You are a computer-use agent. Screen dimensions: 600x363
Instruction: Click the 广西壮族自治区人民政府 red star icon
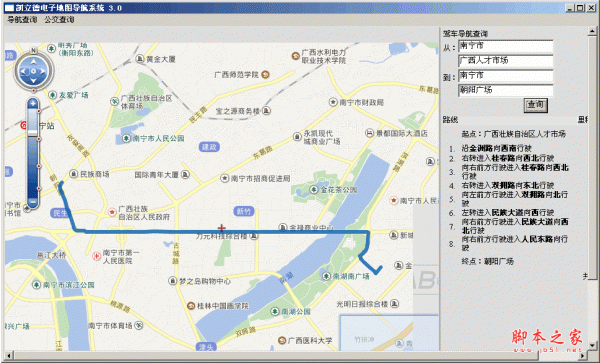[112, 212]
